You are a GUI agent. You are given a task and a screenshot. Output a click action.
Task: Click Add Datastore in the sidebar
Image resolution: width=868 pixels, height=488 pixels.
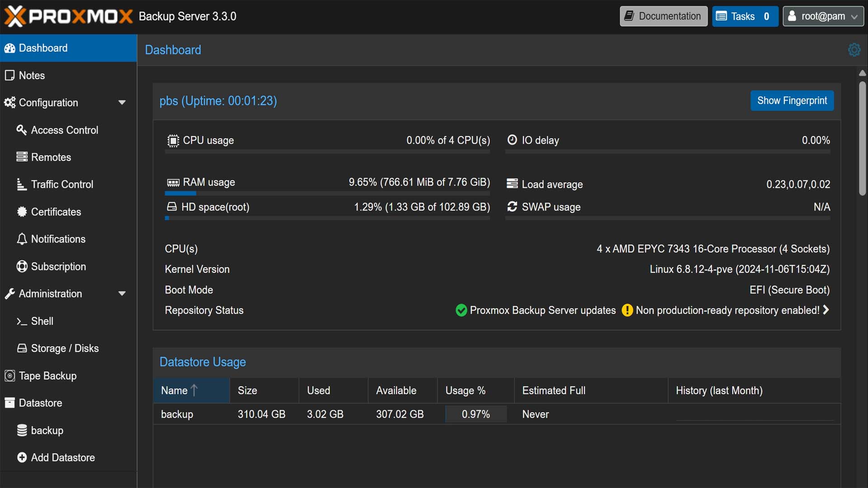[x=68, y=458]
